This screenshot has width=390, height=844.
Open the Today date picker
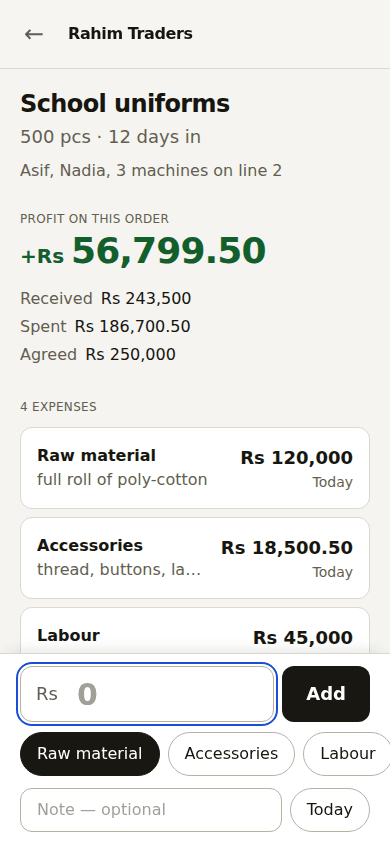coord(330,810)
